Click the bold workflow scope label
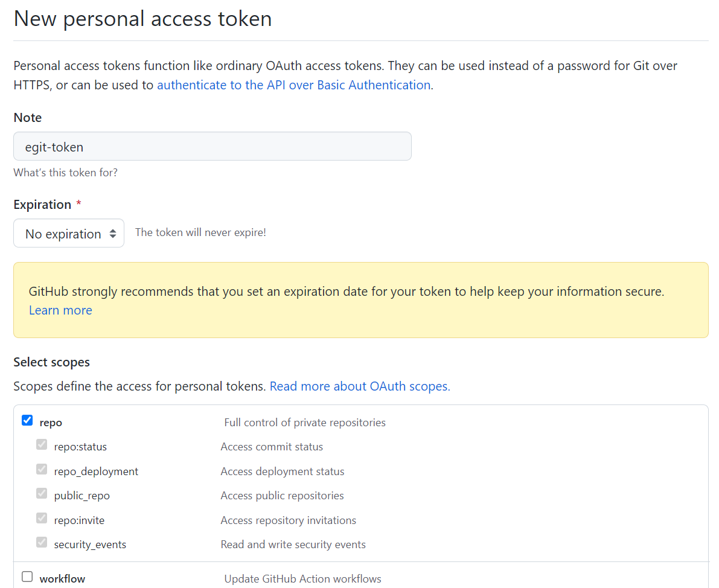Screen dimensions: 719x588 click(62, 579)
